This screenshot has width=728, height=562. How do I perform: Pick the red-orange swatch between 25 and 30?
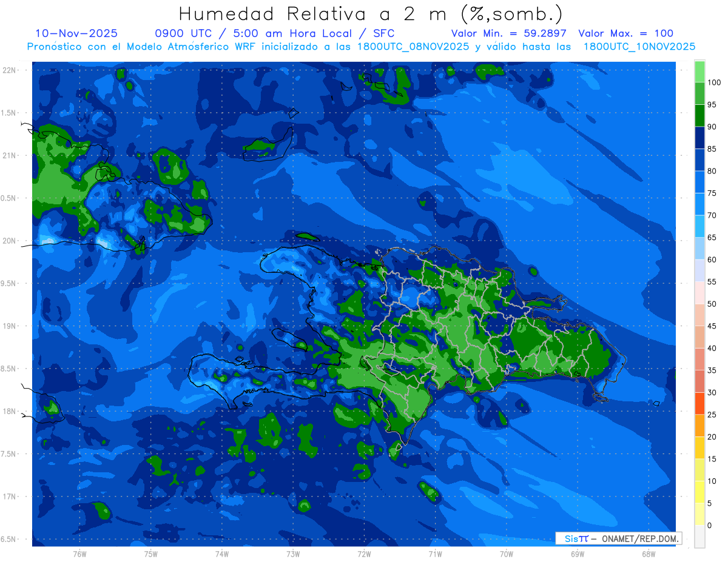(x=699, y=403)
